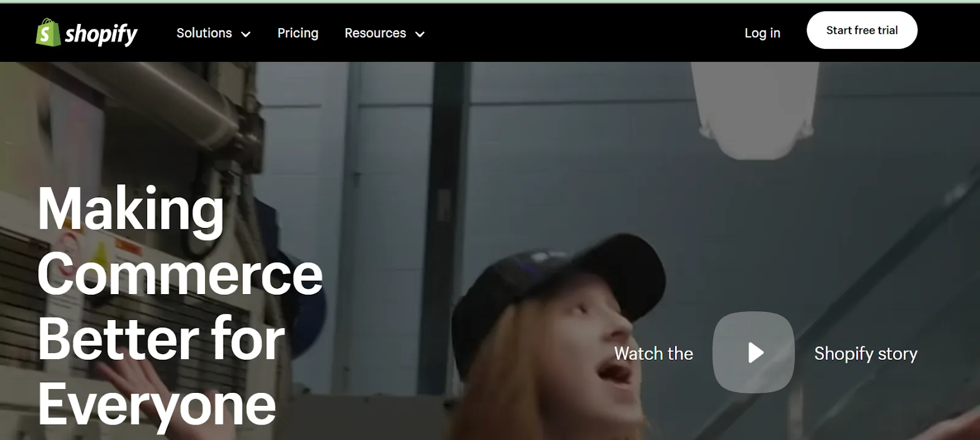Click the Shopify bag logo icon
980x440 pixels.
(48, 32)
